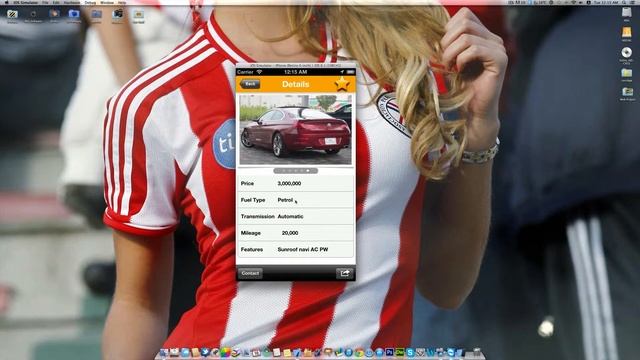Select the lowest desktop icon on the right edge
This screenshot has height=360, width=640.
627,91
